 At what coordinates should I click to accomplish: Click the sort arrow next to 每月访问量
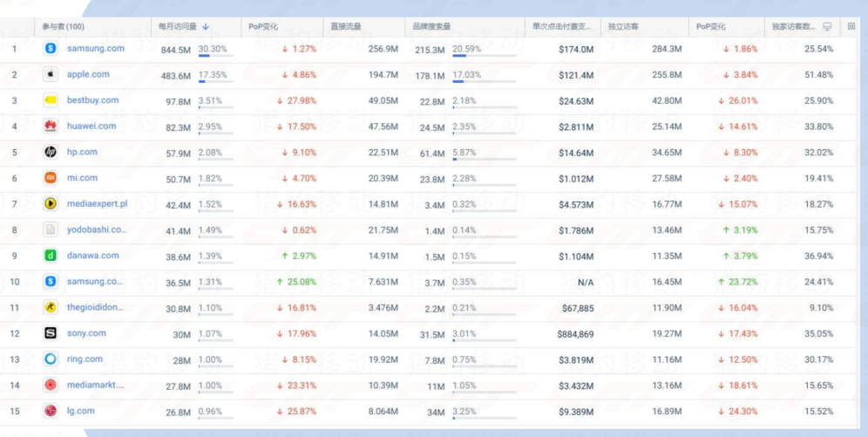[x=206, y=26]
